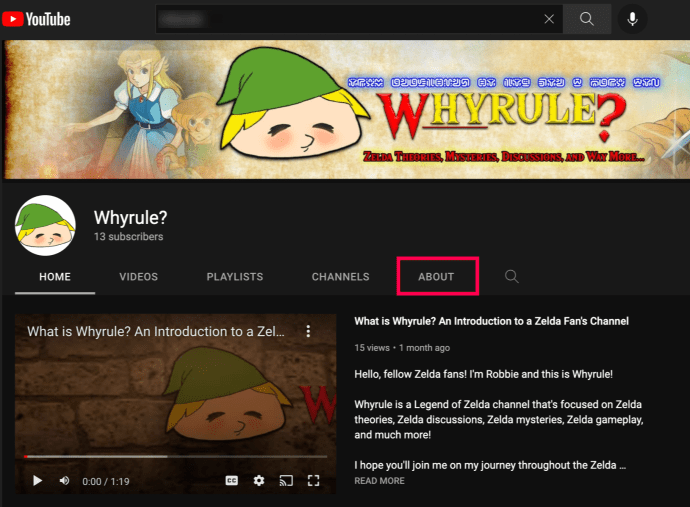Open video player settings gear
The image size is (690, 507).
click(259, 481)
